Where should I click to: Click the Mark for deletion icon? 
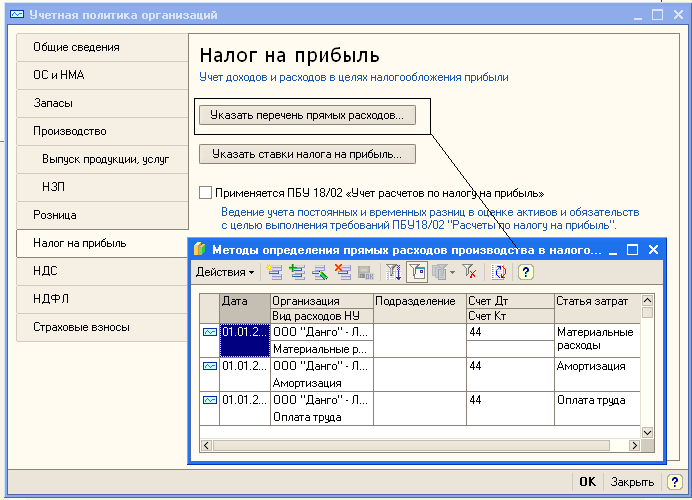[342, 272]
